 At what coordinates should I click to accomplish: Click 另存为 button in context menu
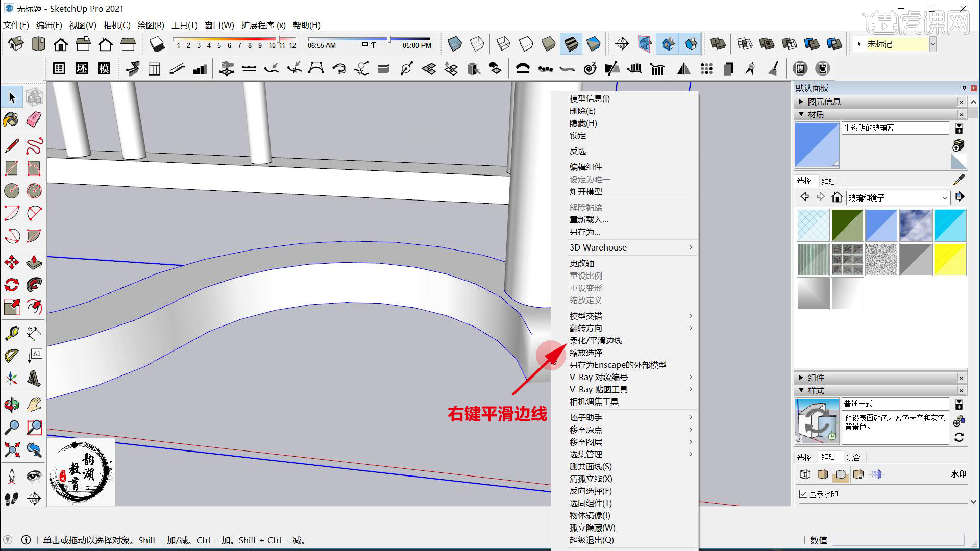[583, 232]
